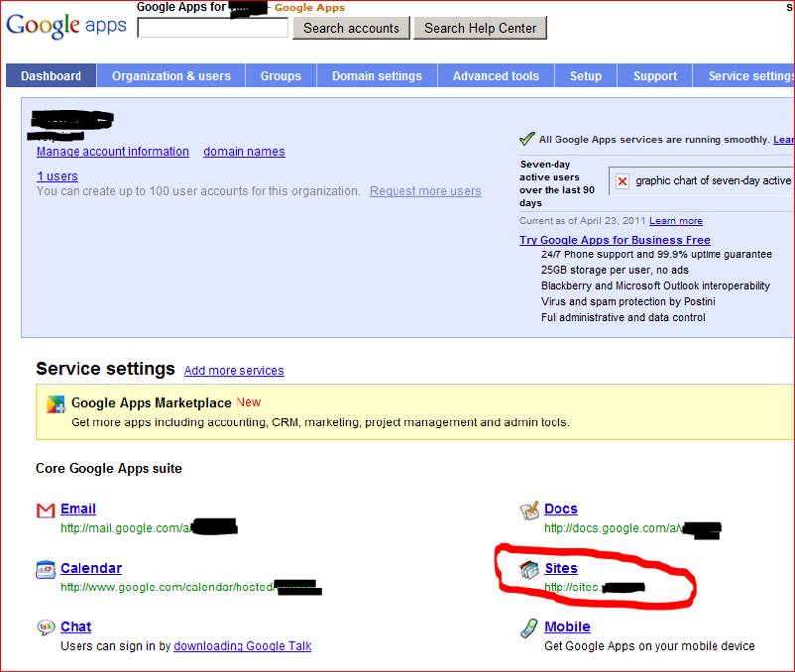Image resolution: width=795 pixels, height=672 pixels.
Task: Click downloading Google Talk link
Action: [x=242, y=646]
